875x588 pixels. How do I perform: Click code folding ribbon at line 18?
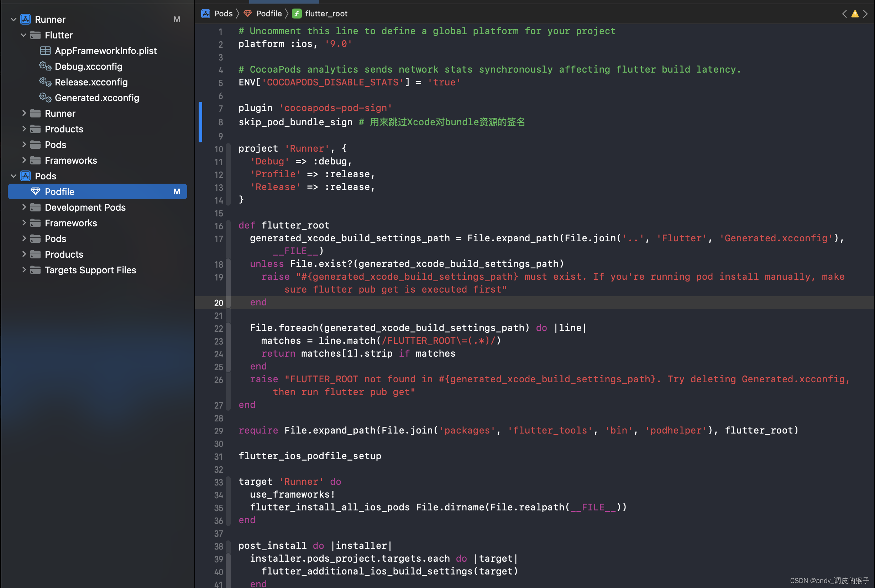tap(228, 264)
